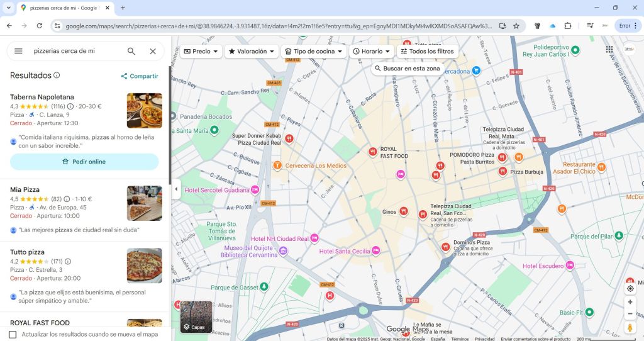Go back in browser
This screenshot has height=341, width=644.
pyautogui.click(x=9, y=26)
